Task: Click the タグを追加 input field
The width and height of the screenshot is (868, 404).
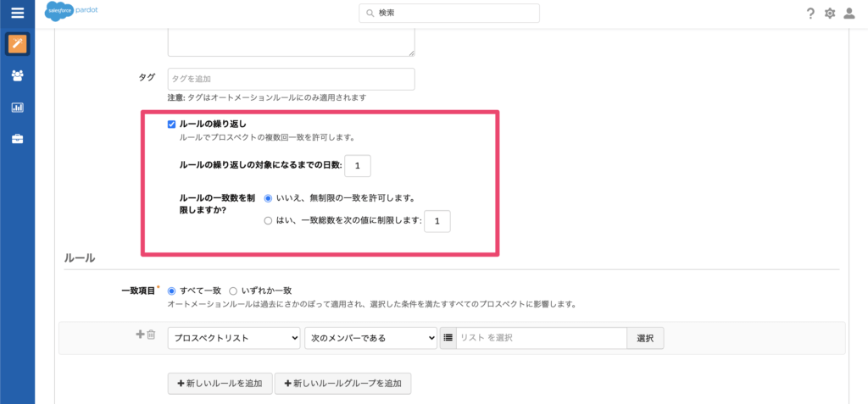Action: [x=291, y=79]
